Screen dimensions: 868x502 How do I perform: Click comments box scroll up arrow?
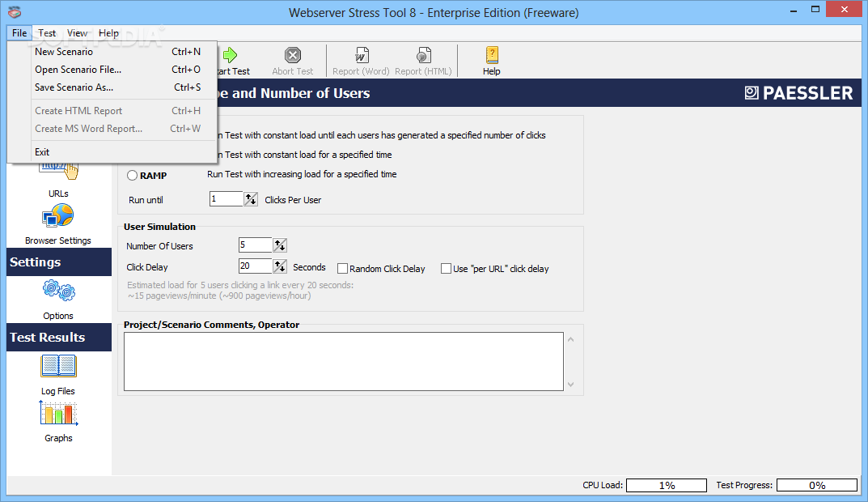pos(571,339)
